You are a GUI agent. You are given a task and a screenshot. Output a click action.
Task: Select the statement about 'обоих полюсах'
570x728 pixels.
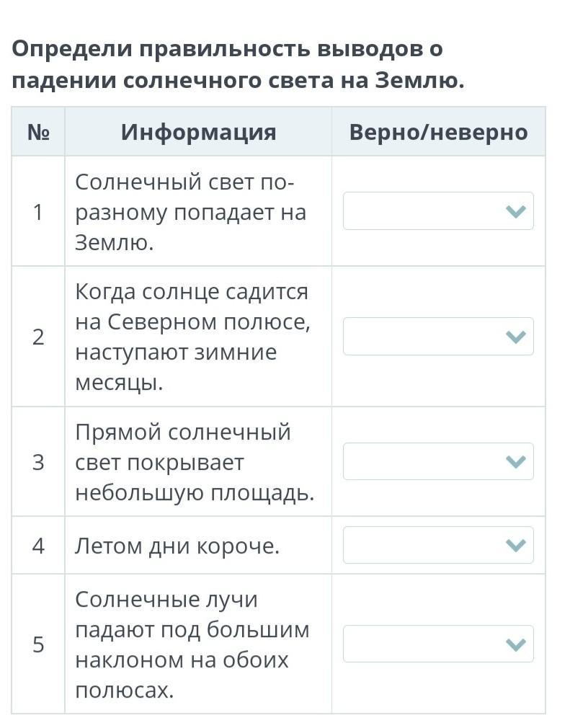(192, 644)
